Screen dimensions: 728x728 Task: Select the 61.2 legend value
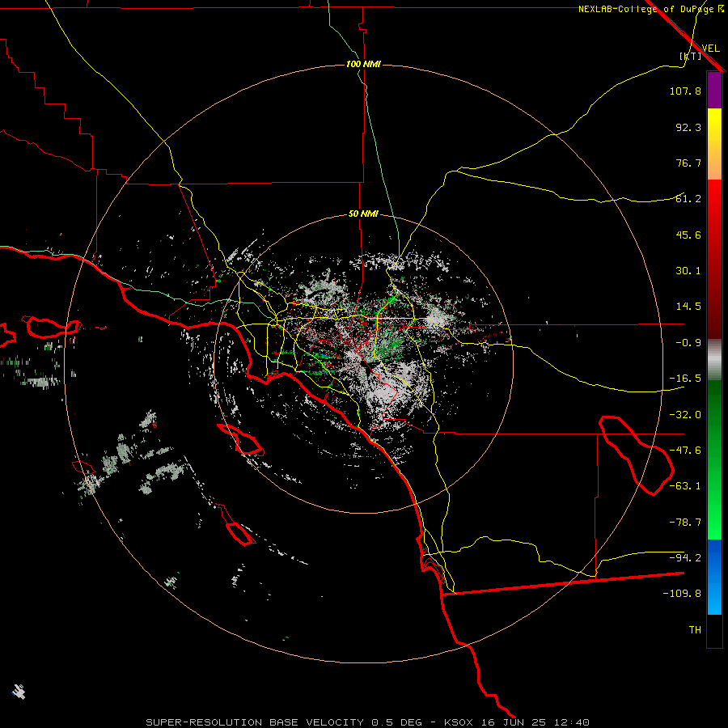688,199
